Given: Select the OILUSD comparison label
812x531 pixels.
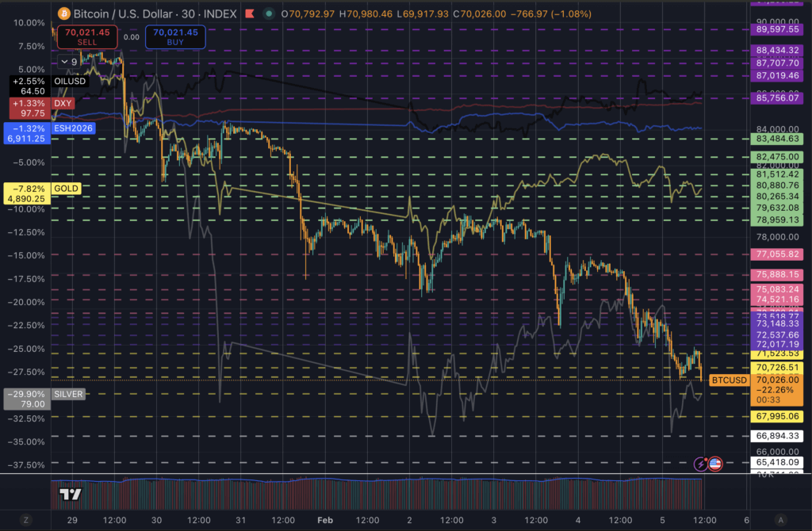Looking at the screenshot, I should [71, 81].
